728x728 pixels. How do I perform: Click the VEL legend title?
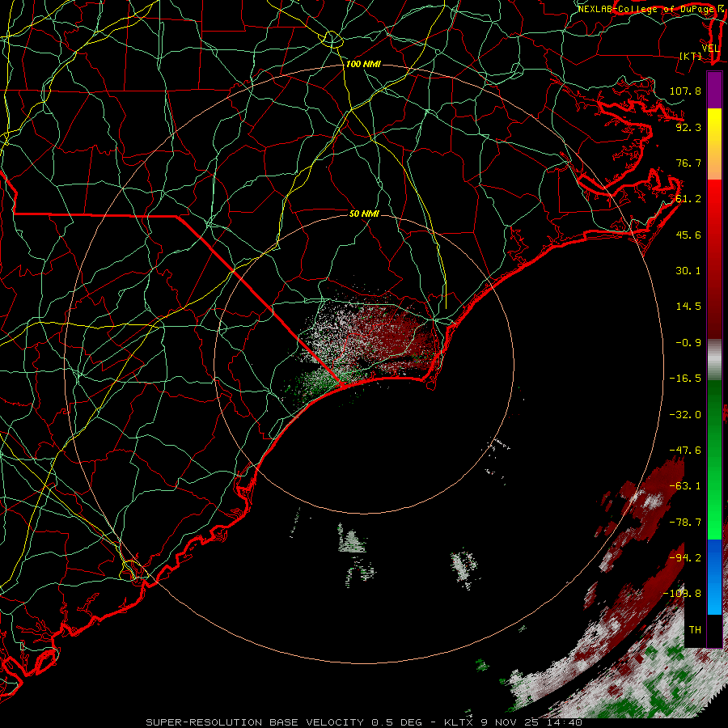(710, 49)
